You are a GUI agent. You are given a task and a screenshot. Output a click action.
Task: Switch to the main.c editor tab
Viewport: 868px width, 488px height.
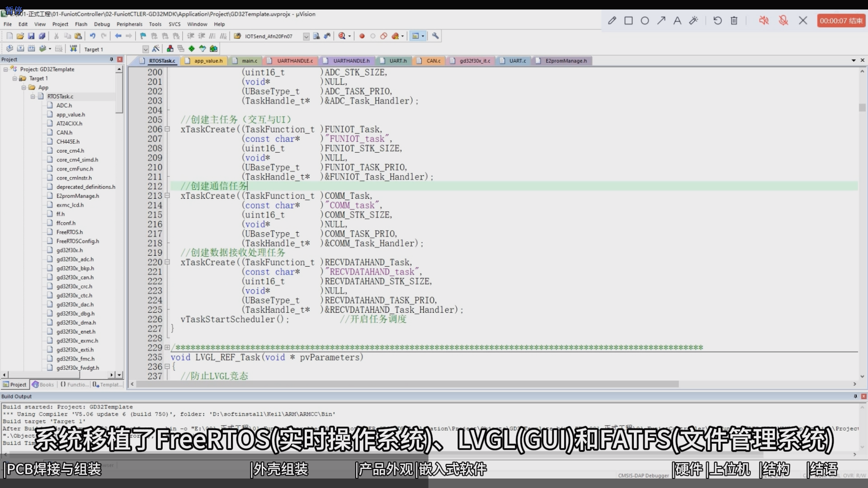pos(245,61)
